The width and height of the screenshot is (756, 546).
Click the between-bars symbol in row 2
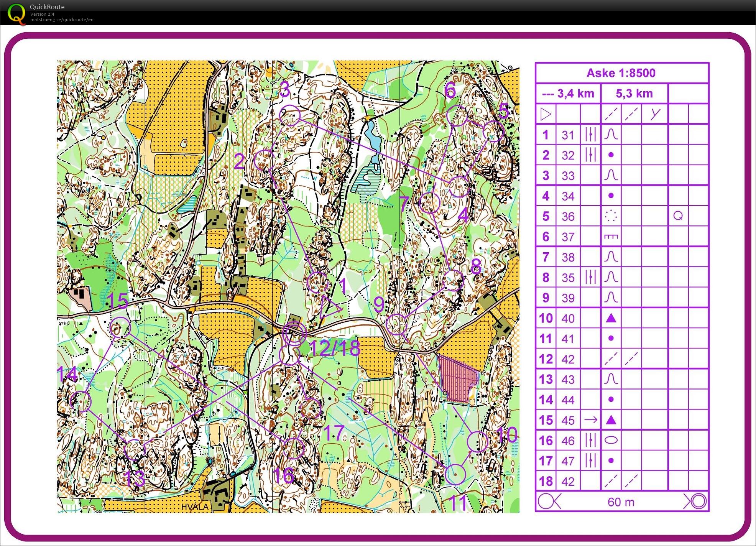pyautogui.click(x=590, y=155)
